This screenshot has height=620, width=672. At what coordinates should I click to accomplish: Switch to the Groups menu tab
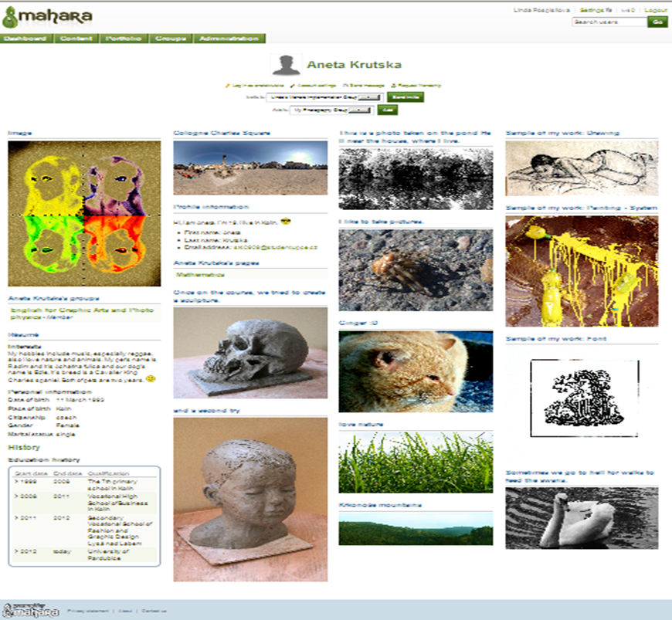pyautogui.click(x=169, y=39)
